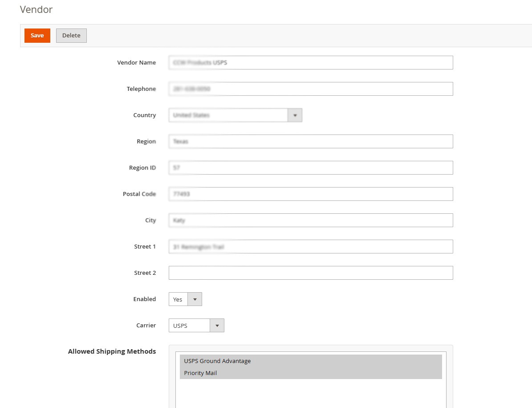532x408 pixels.
Task: Click into the Telephone field
Action: [x=310, y=89]
